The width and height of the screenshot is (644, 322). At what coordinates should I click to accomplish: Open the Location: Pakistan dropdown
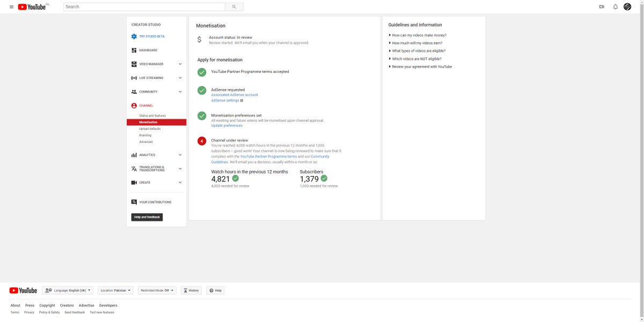[115, 290]
